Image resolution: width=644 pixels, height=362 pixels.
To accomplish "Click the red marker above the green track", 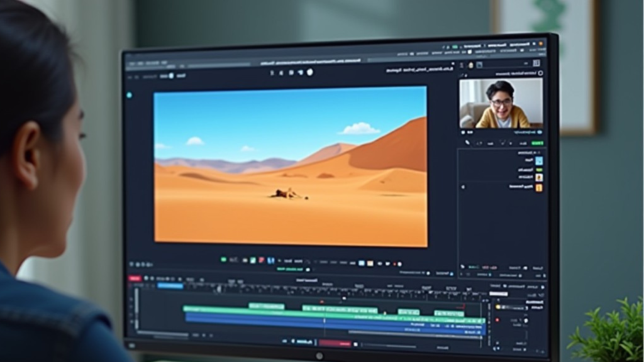I will [x=322, y=302].
